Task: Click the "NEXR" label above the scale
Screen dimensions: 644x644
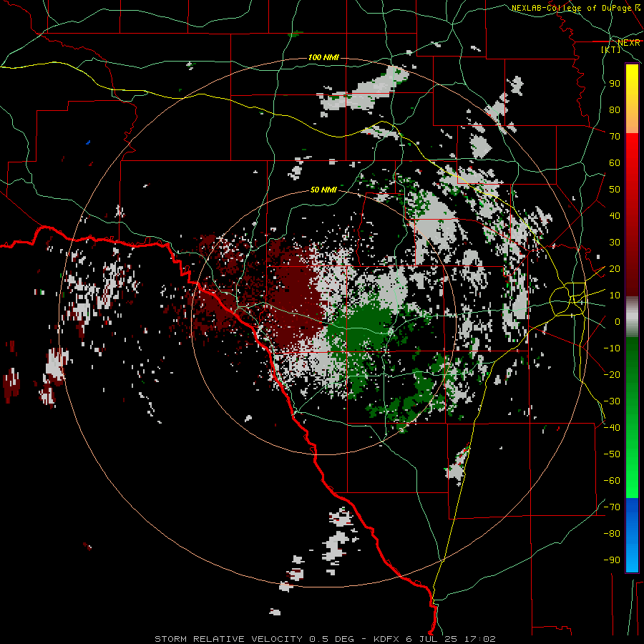Action: tap(628, 43)
